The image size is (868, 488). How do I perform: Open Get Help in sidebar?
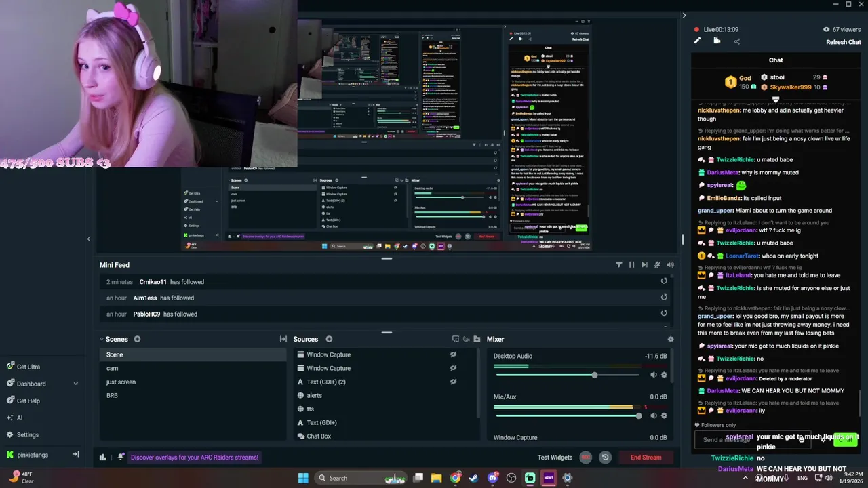(x=28, y=401)
